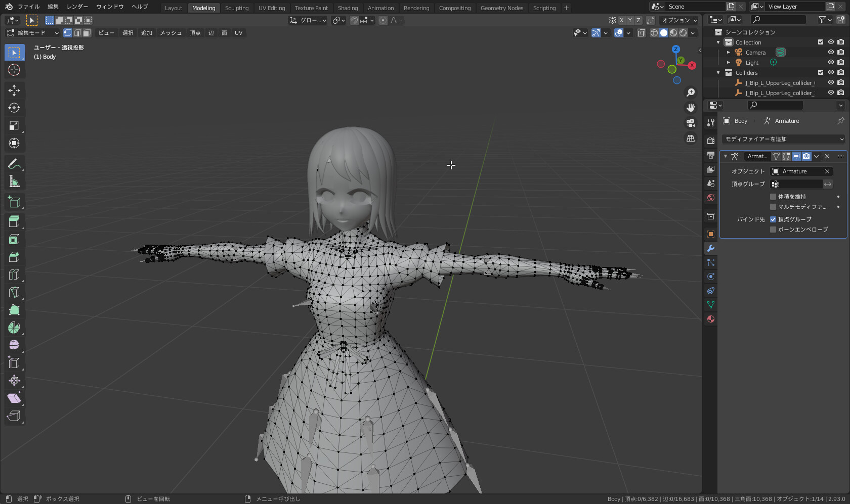Screen dimensions: 850x504
Task: Collapse the Armature modifier panel
Action: click(x=726, y=156)
